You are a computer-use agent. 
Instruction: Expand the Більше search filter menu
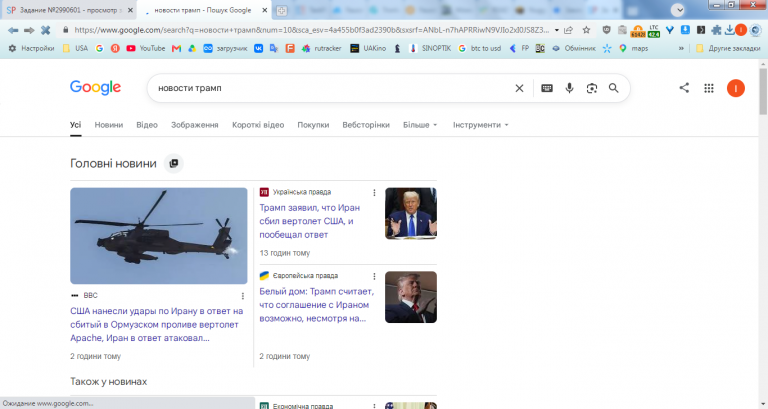420,125
